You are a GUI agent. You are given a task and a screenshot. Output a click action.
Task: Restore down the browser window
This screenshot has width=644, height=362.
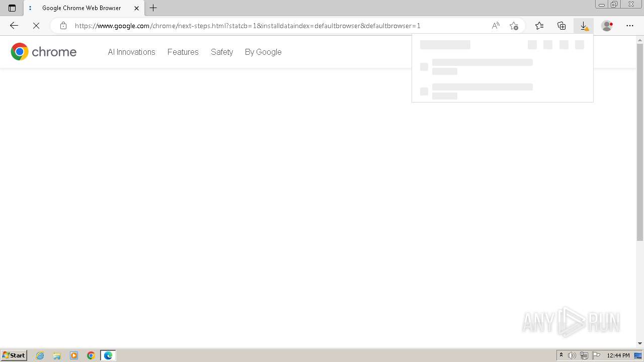[x=614, y=4]
